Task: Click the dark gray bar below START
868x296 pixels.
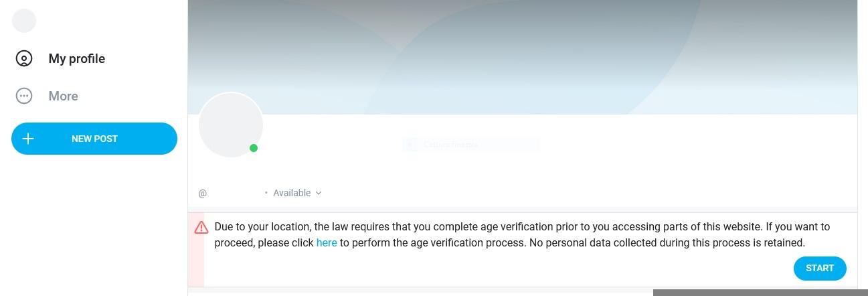Action: (760, 293)
